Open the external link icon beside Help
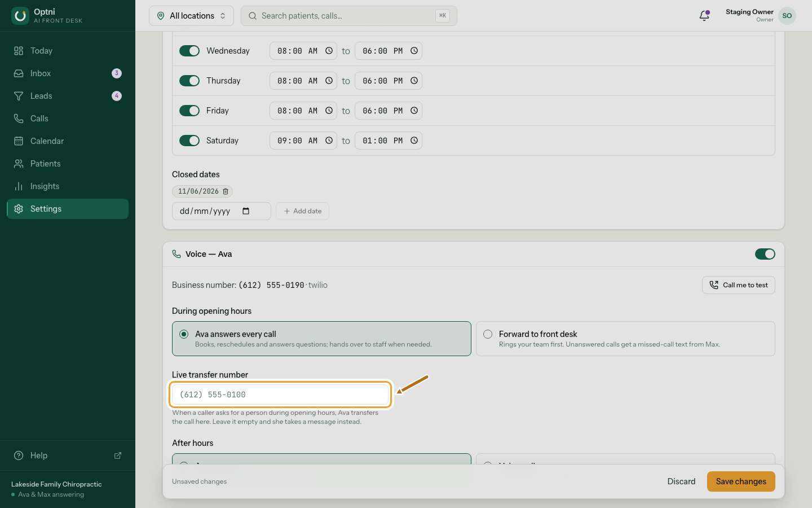Viewport: 812px width, 508px height. tap(118, 456)
